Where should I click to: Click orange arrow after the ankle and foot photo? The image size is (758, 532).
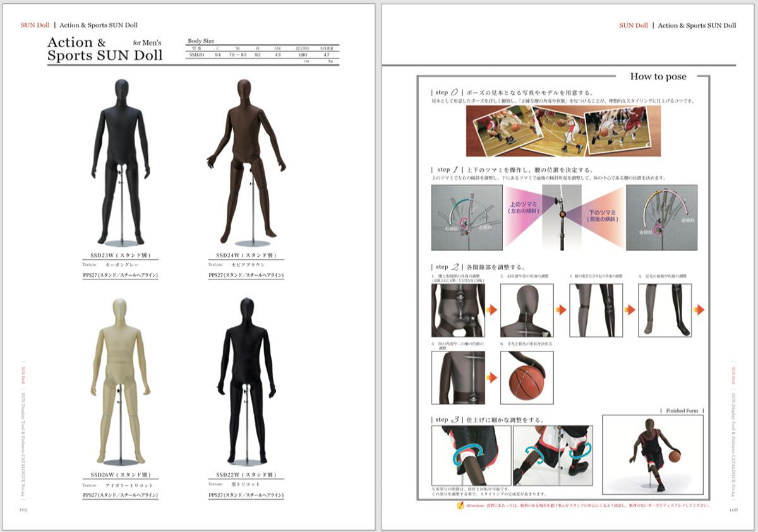699,310
